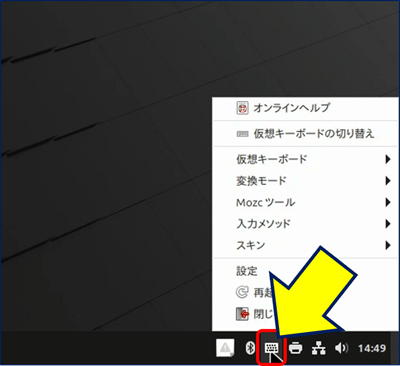
Task: Open the 入力メソッド submenu
Action: (306, 223)
